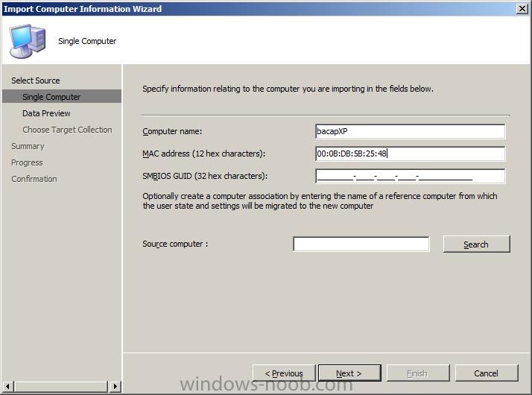Click the Search button

(x=476, y=244)
